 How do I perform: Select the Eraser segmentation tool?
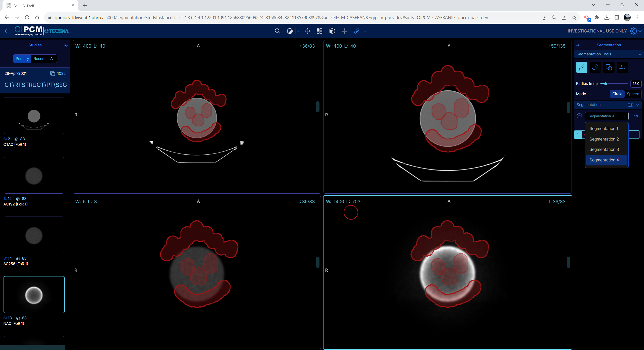point(595,67)
